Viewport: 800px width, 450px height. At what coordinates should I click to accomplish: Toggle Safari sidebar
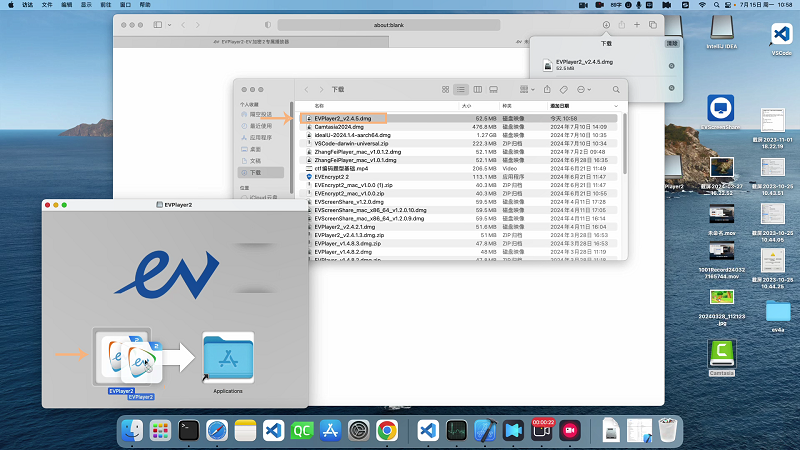click(x=158, y=24)
